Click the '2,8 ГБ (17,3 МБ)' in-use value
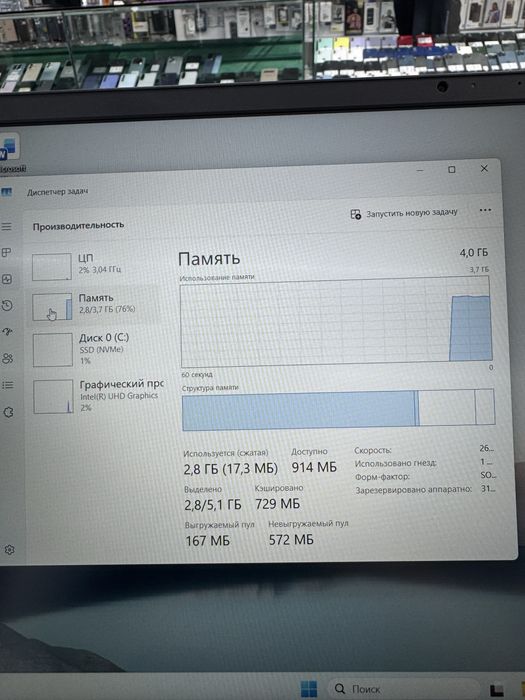The image size is (525, 700). (x=230, y=469)
